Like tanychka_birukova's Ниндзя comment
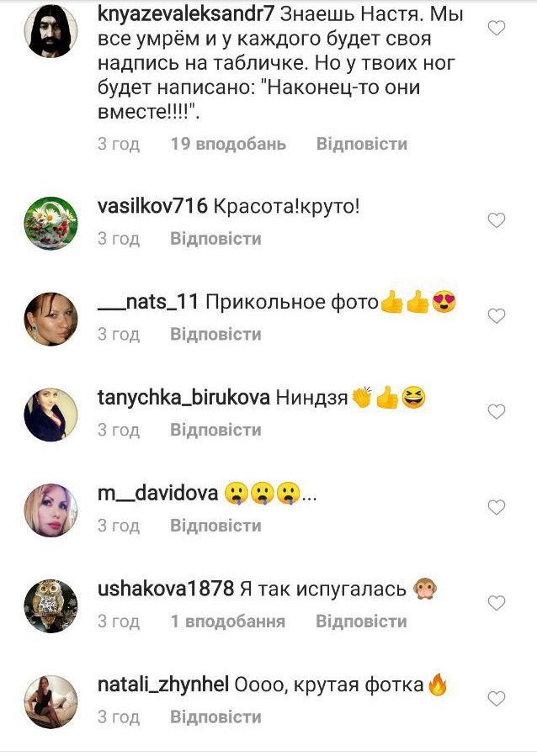 coord(496,411)
